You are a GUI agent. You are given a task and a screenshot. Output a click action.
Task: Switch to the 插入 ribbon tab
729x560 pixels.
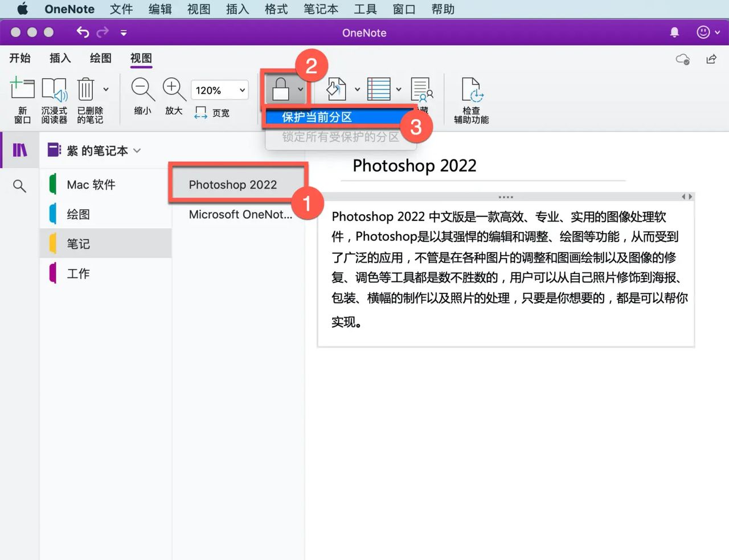60,58
